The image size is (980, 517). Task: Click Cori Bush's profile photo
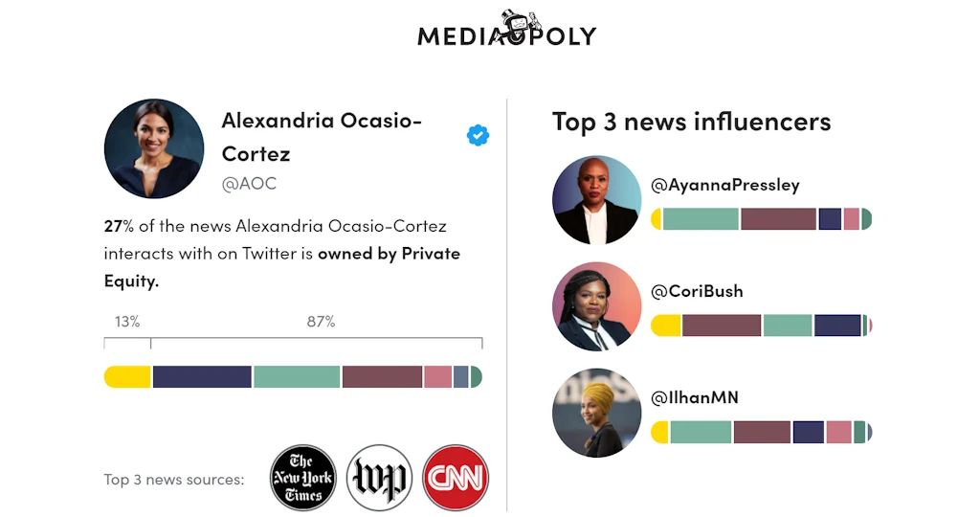(596, 306)
